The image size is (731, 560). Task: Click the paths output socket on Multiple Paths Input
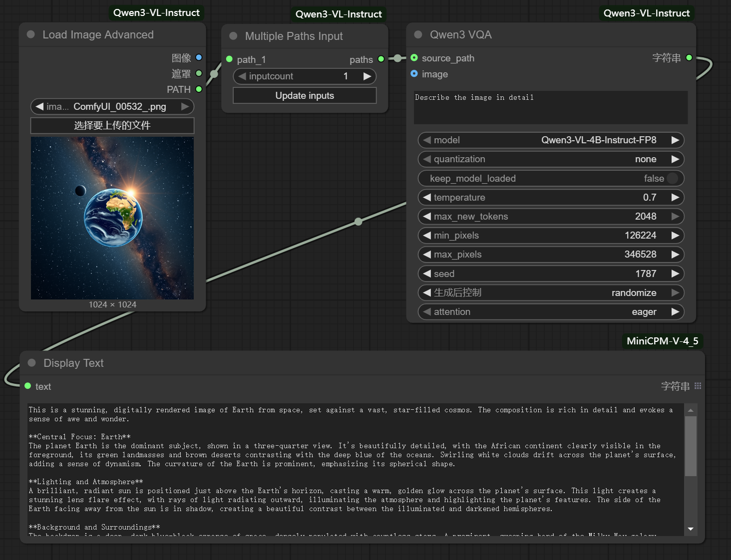point(381,59)
